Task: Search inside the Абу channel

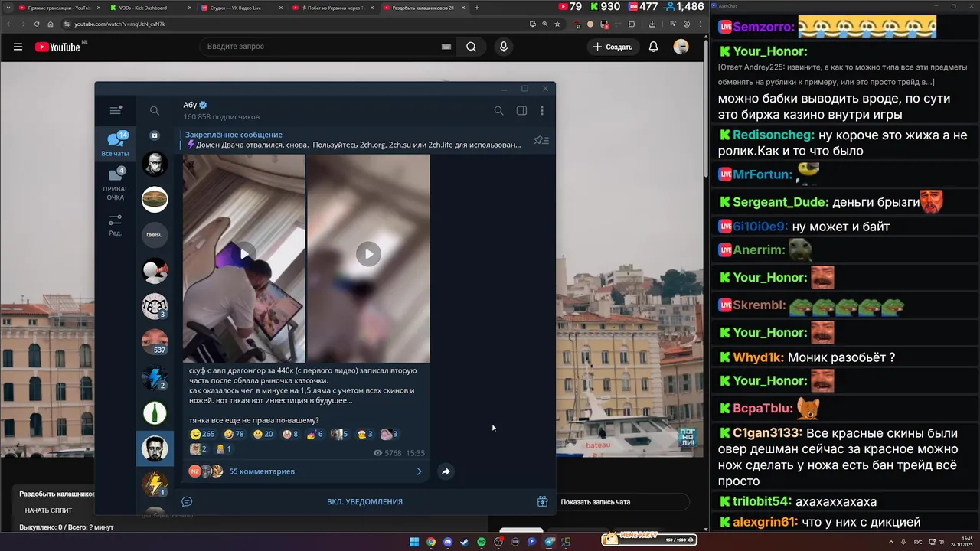Action: (498, 111)
